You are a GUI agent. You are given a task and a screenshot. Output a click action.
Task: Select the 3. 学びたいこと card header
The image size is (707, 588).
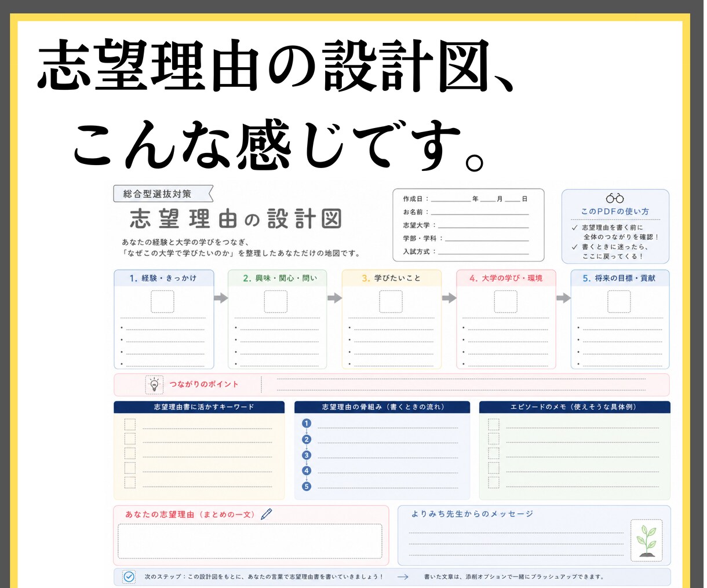(392, 278)
